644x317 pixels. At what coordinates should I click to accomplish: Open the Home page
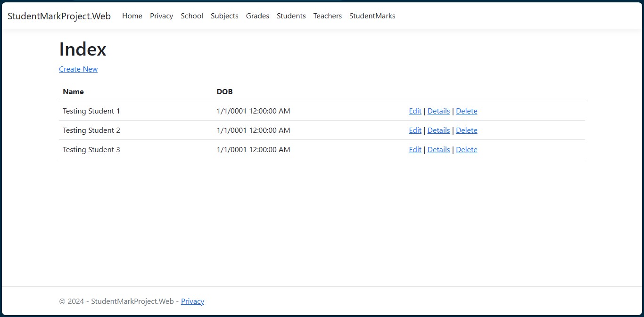click(132, 16)
